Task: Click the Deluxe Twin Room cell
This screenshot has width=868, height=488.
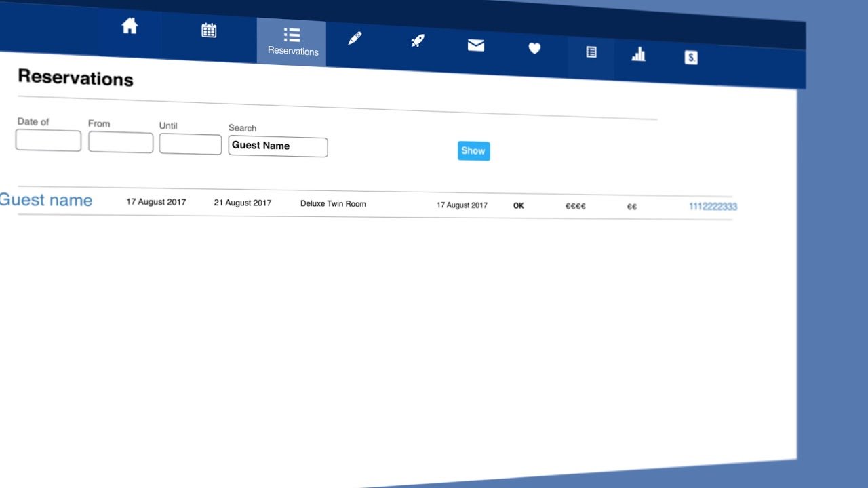Action: pos(333,204)
